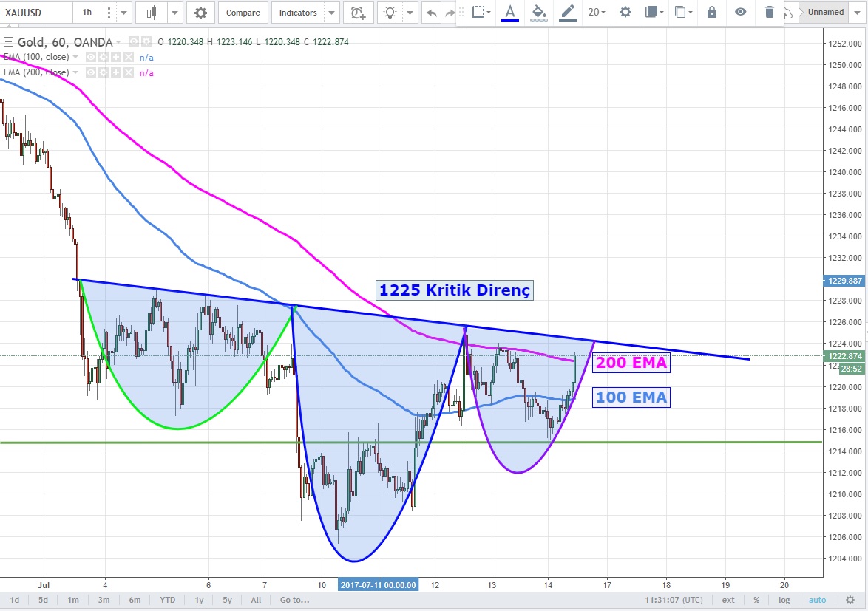The height and width of the screenshot is (611, 868).
Task: Click the candlestick chart style icon
Action: tap(152, 13)
